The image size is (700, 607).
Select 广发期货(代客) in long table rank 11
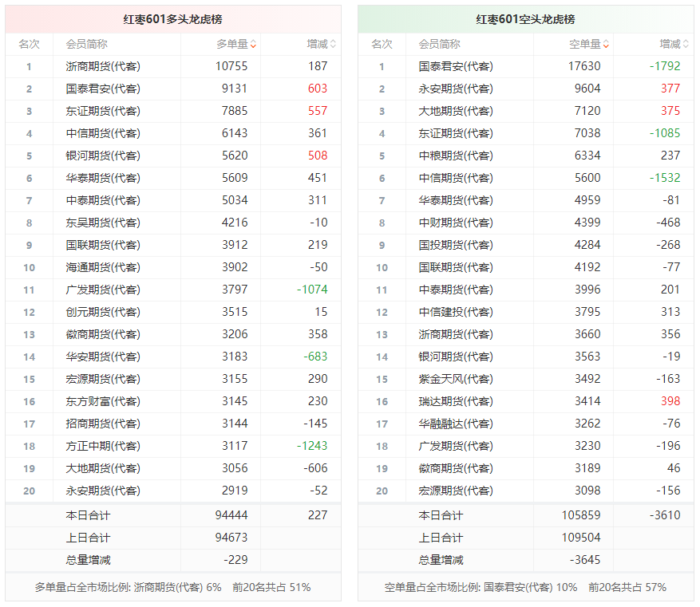click(x=103, y=290)
